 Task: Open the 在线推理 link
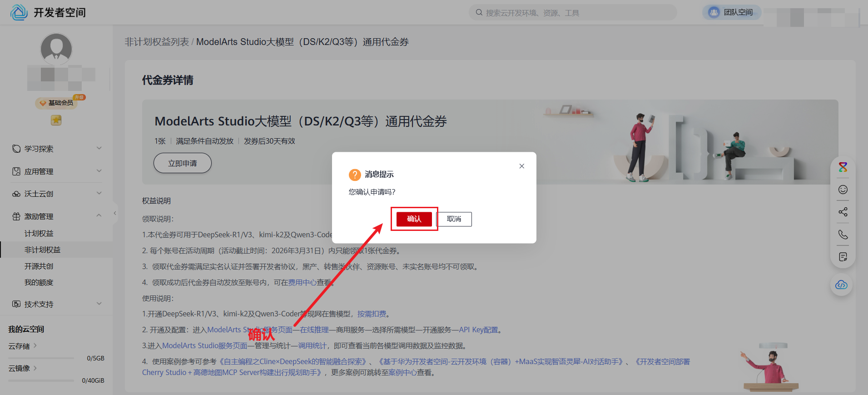314,330
